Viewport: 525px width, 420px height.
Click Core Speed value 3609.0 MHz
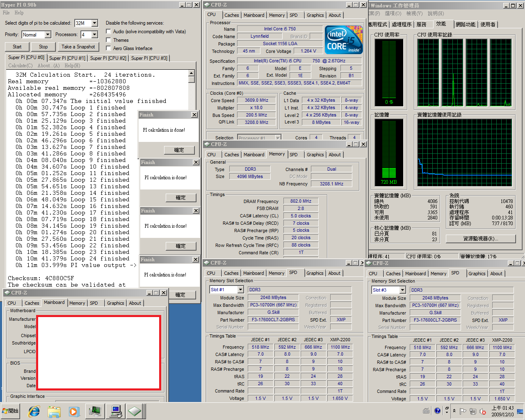point(256,100)
